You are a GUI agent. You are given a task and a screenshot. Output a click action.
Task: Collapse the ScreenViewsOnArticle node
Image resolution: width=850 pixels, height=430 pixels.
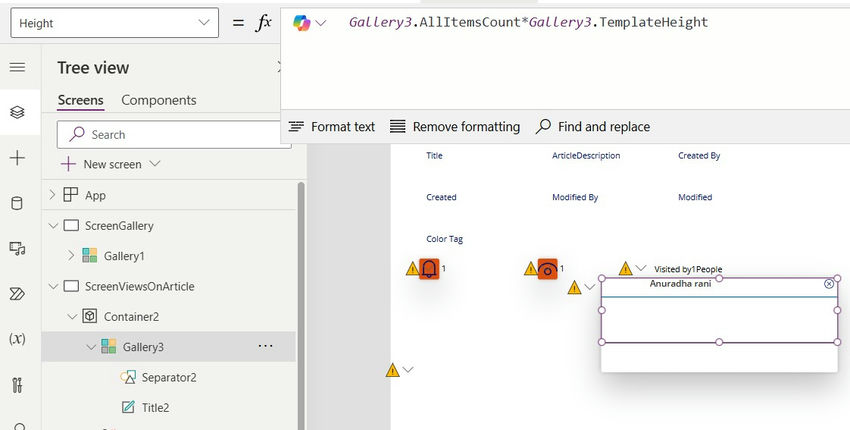53,286
